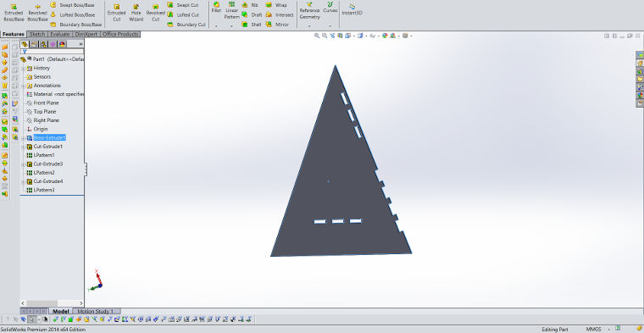Select Part1 root node in tree
This screenshot has width=644, height=333.
(53, 59)
